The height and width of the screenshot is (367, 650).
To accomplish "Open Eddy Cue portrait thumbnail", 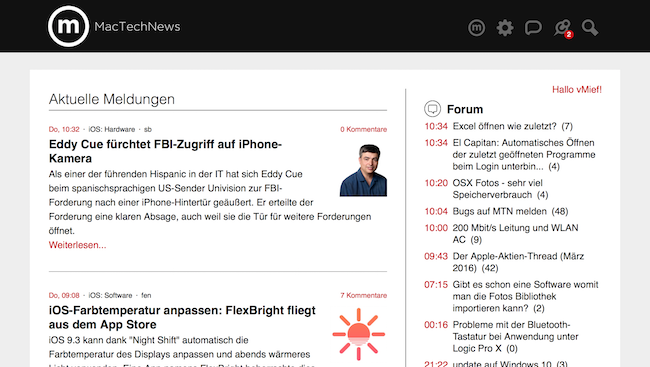I will tap(363, 170).
